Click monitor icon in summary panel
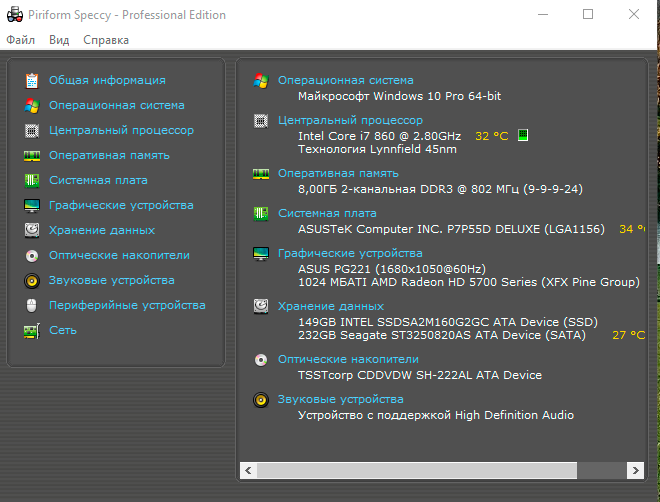The image size is (660, 502). click(261, 253)
